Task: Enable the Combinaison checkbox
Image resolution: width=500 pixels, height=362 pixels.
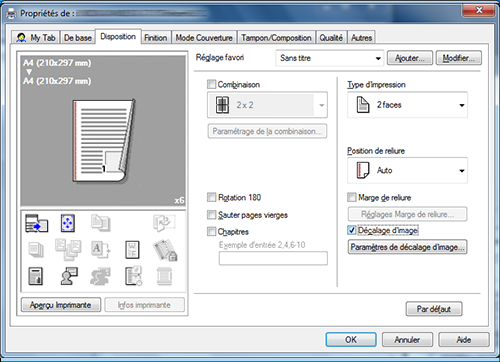Action: click(211, 84)
